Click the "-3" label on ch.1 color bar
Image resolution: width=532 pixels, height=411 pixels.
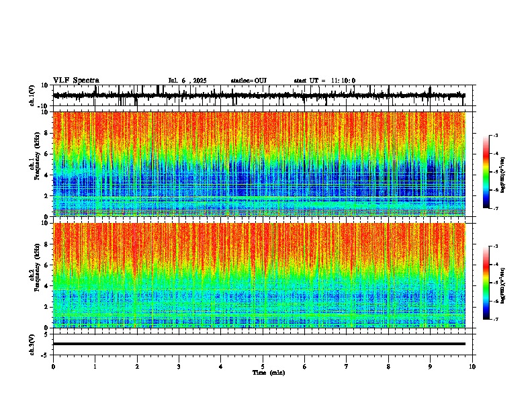[x=496, y=135]
